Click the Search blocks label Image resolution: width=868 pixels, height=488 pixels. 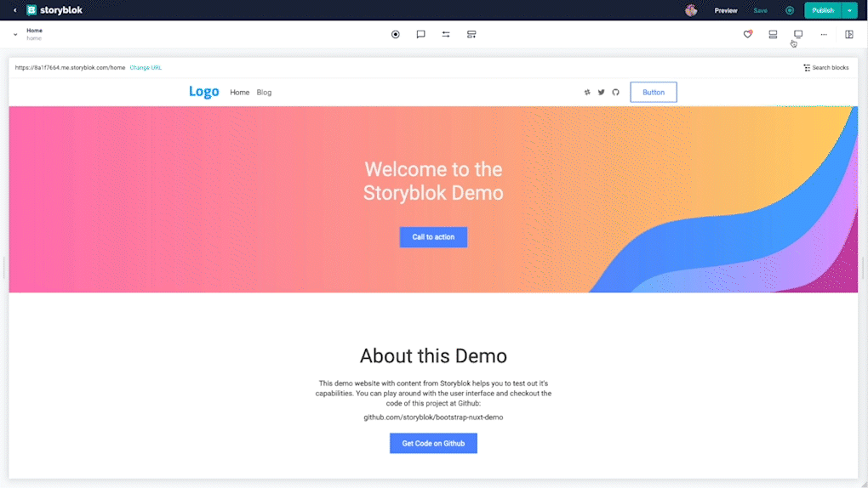click(831, 67)
